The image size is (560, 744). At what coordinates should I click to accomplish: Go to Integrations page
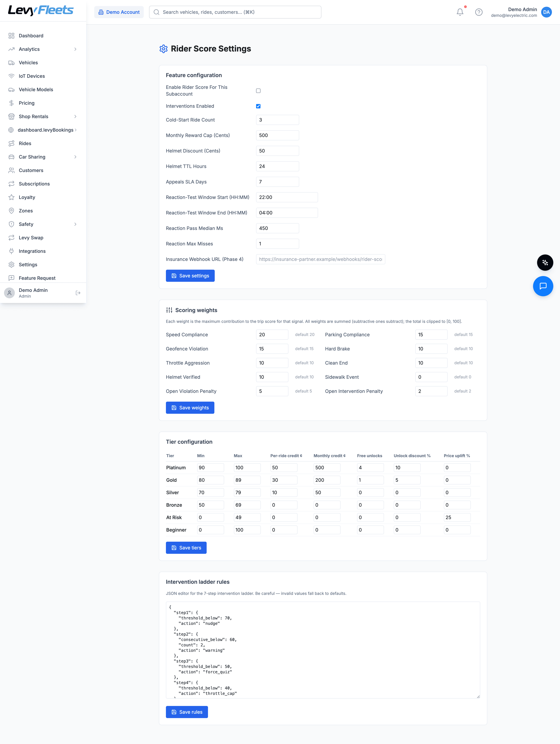pyautogui.click(x=43, y=251)
